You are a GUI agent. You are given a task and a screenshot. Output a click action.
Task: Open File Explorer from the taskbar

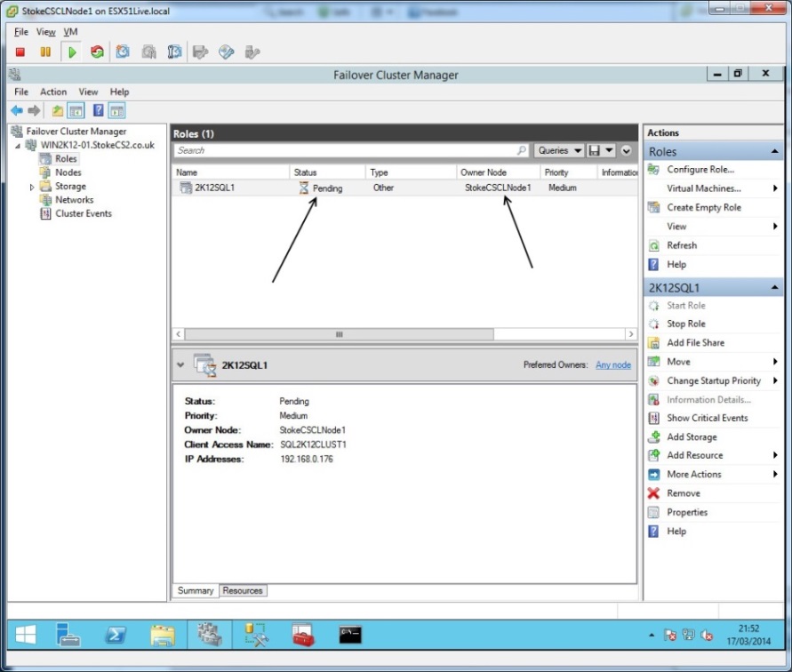tap(163, 636)
